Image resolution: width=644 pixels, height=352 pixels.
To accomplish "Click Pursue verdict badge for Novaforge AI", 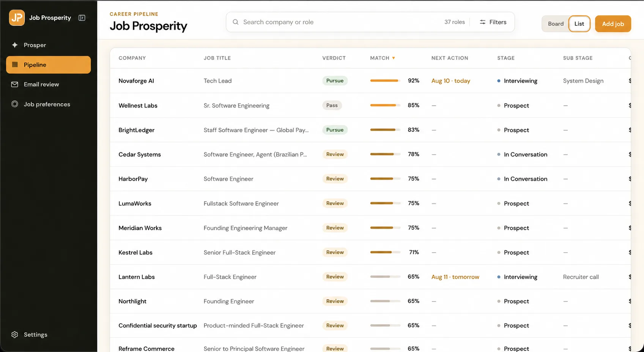I will [x=335, y=81].
